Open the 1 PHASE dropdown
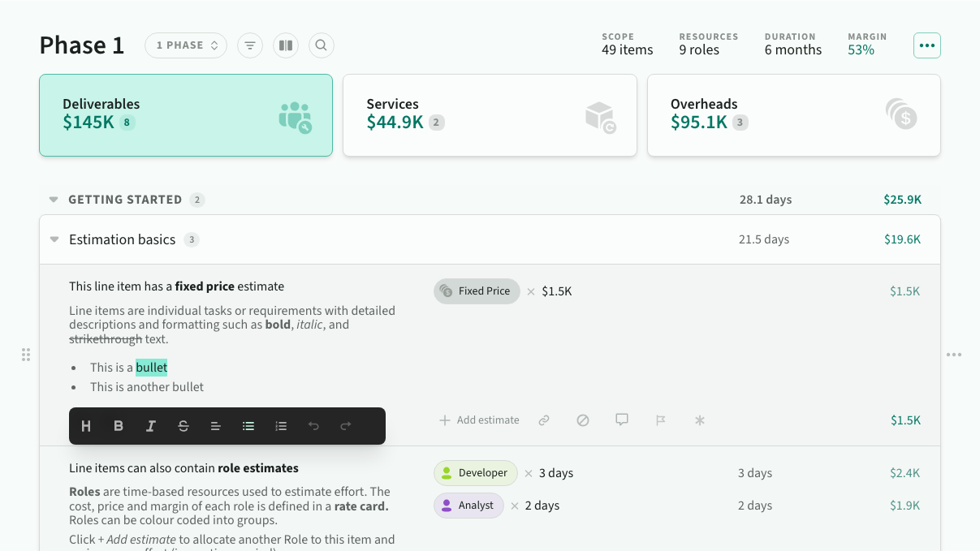This screenshot has width=980, height=551. tap(187, 45)
